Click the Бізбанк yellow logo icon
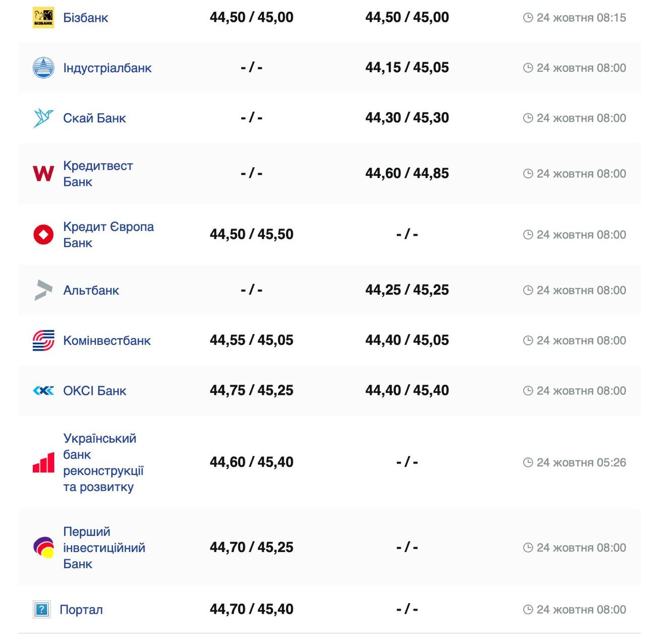 (x=43, y=18)
